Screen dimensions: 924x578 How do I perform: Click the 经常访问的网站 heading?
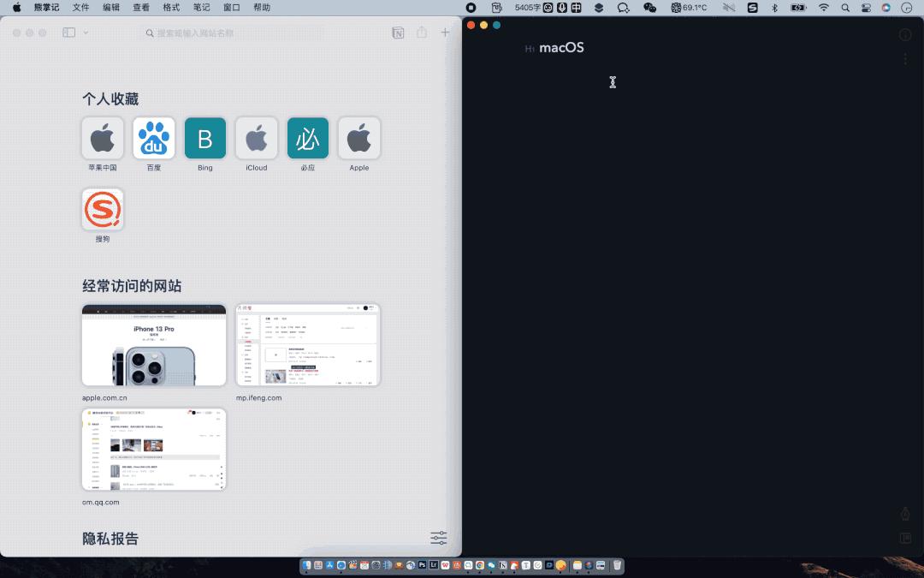tap(132, 286)
